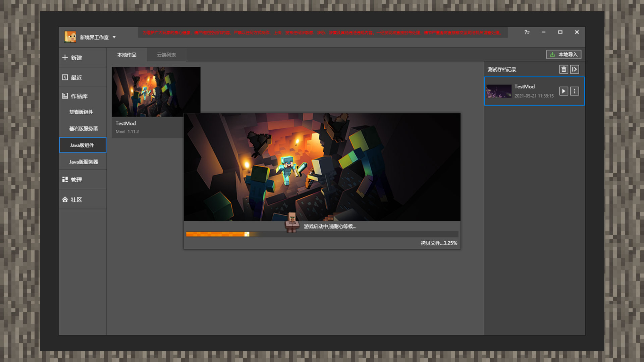Minimize the studio window
644x362 pixels.
[x=543, y=32]
